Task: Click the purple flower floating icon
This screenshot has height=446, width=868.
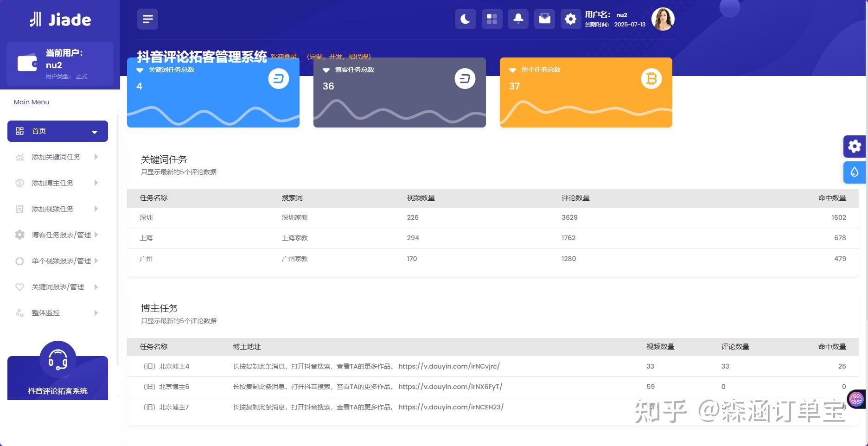Action: [x=856, y=399]
